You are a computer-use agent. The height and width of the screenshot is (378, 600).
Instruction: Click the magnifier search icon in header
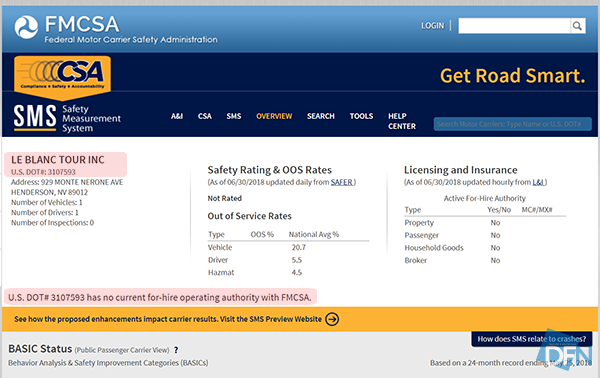(577, 26)
